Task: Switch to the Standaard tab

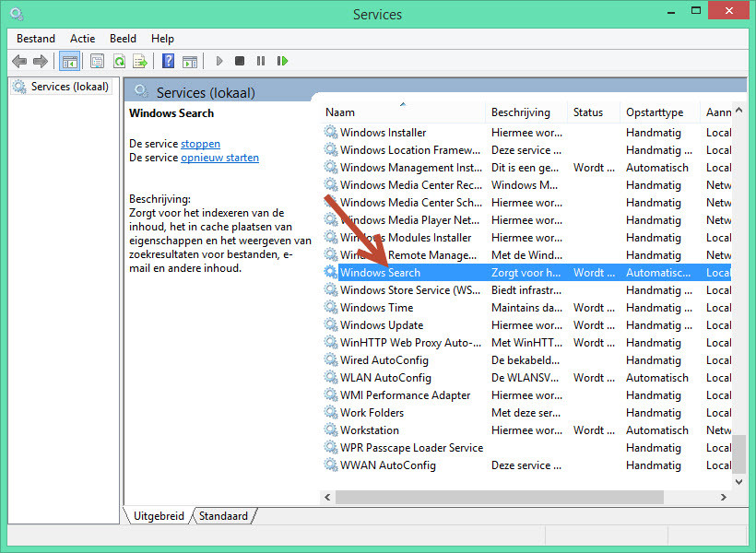Action: click(x=223, y=516)
